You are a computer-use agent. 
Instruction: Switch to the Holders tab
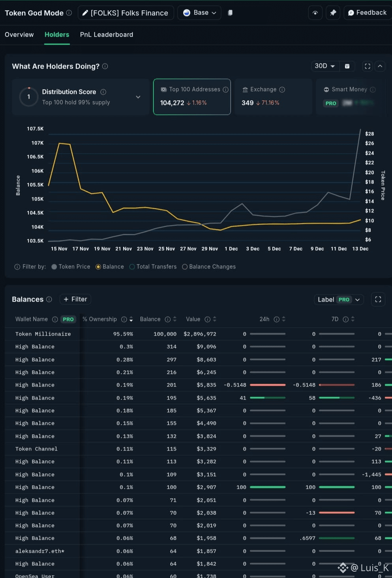click(x=57, y=35)
